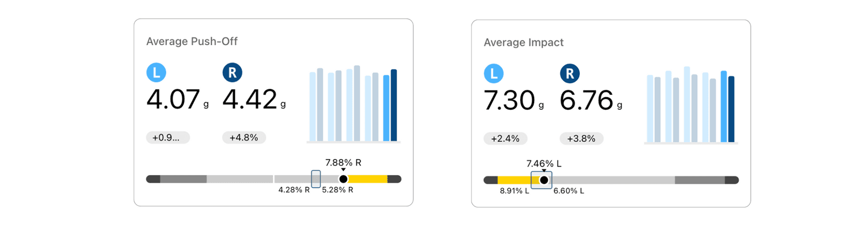
Task: Click the +3.8% change badge
Action: (x=582, y=138)
